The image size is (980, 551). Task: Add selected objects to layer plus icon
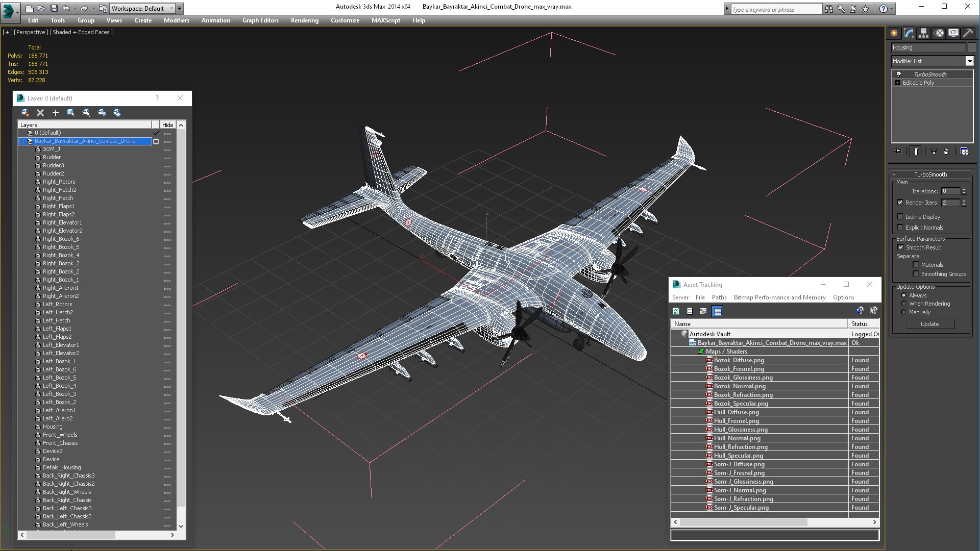tap(56, 113)
